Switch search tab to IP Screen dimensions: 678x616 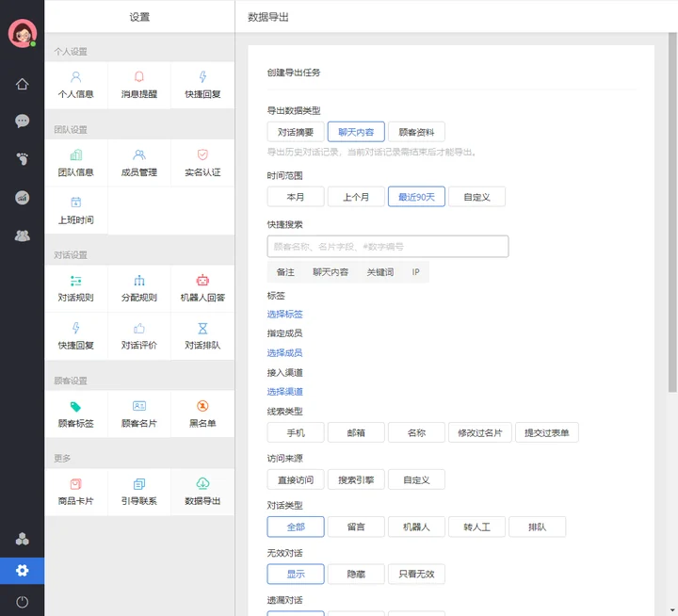click(415, 272)
